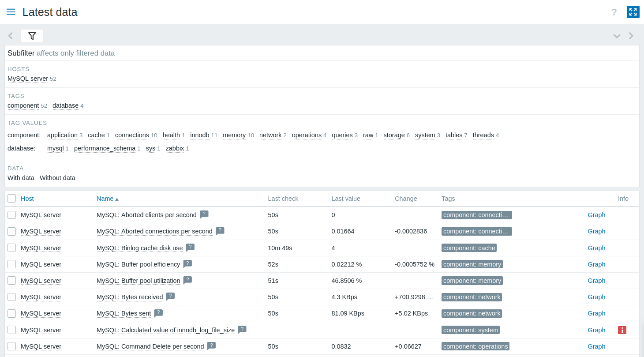Select all rows with the header checkbox
This screenshot has width=644, height=357.
11,198
